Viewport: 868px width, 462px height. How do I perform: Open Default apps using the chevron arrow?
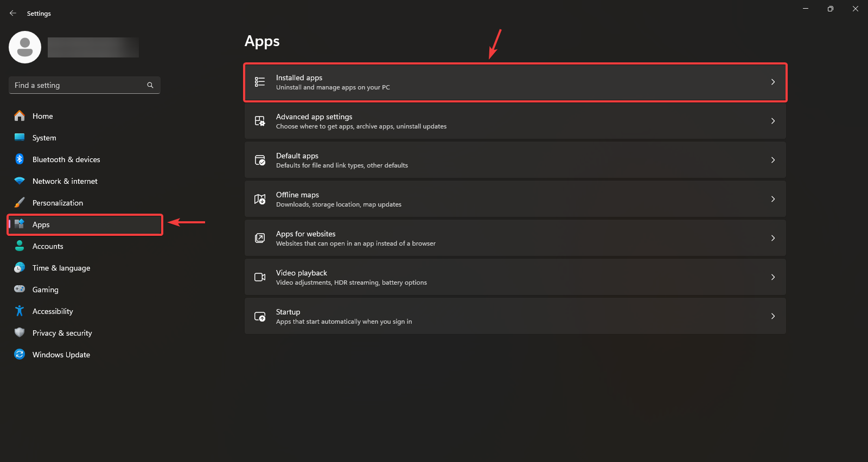pyautogui.click(x=773, y=160)
